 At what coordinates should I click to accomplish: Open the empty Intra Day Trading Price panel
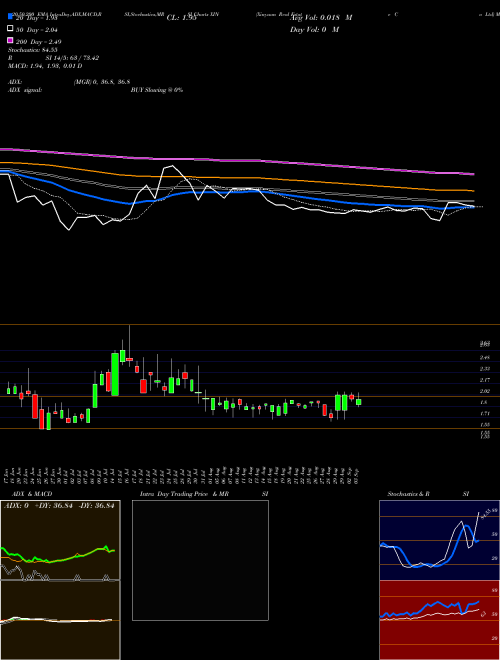[200, 560]
